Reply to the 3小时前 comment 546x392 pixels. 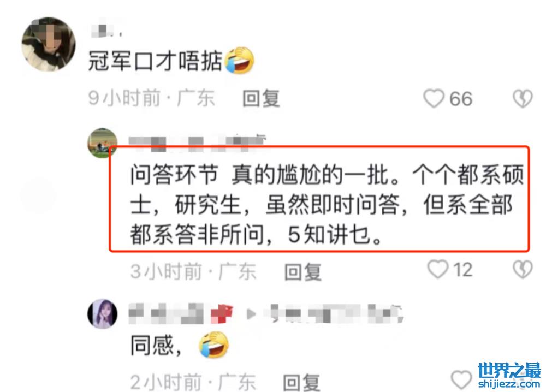click(302, 271)
